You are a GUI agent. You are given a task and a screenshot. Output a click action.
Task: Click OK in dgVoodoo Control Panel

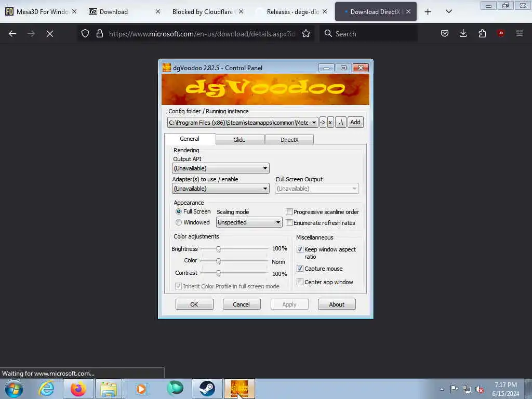tap(194, 304)
